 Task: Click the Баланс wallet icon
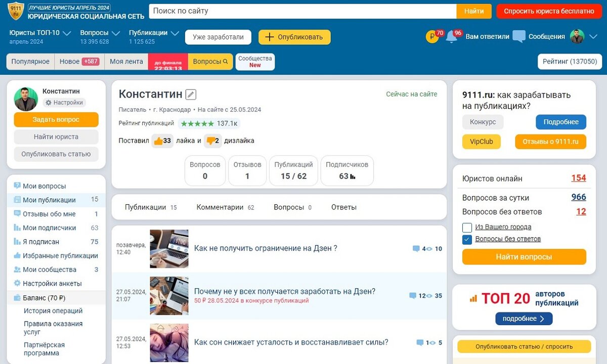pos(17,298)
